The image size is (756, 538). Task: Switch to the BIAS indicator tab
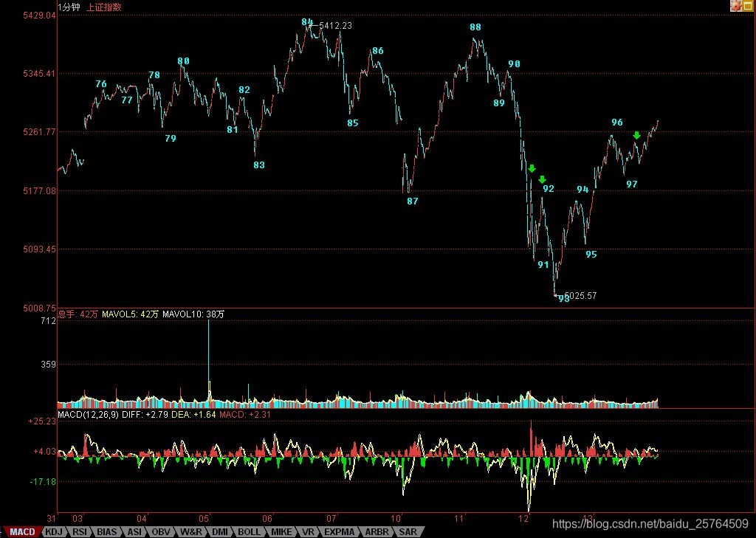(x=107, y=532)
